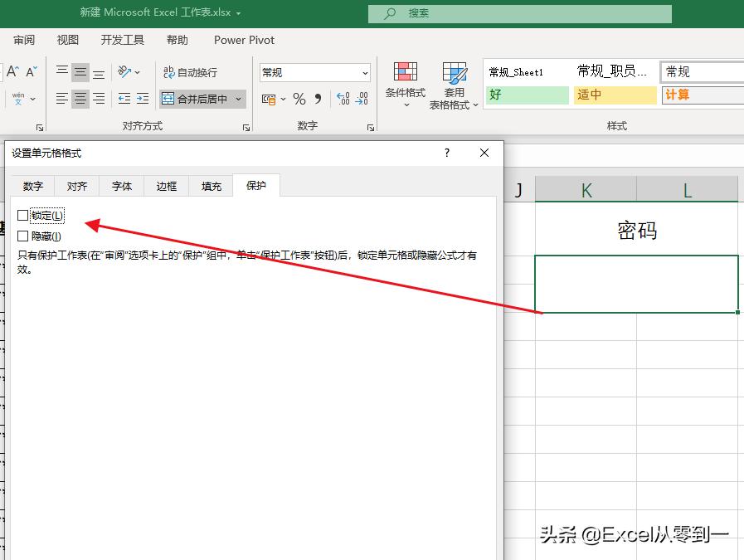Toggle the 自动换行 wrap text icon

[168, 72]
